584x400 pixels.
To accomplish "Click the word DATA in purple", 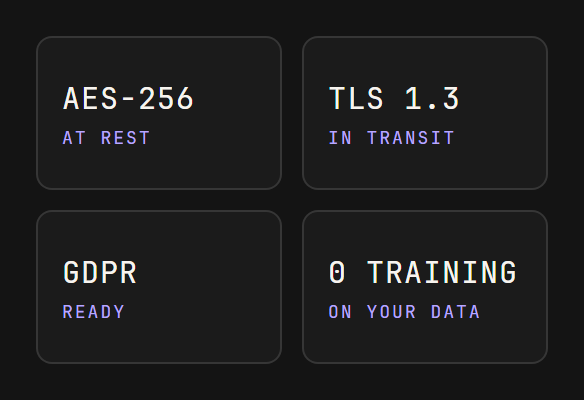I will coord(455,312).
